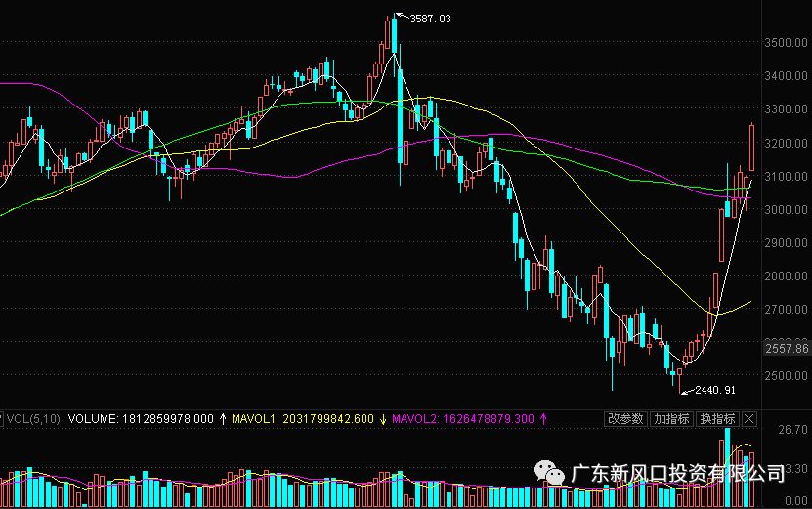Click the 3100.00 price axis label

pos(787,177)
